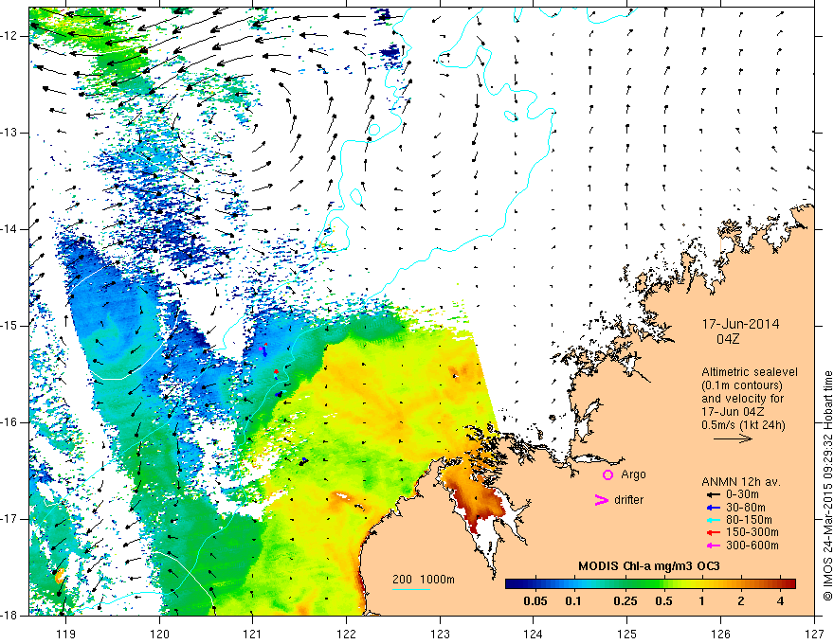Click the '200 1000m' depth contour label

(424, 580)
